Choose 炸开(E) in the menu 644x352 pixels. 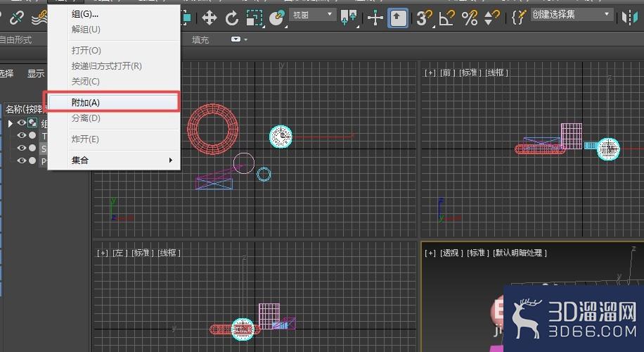click(114, 139)
